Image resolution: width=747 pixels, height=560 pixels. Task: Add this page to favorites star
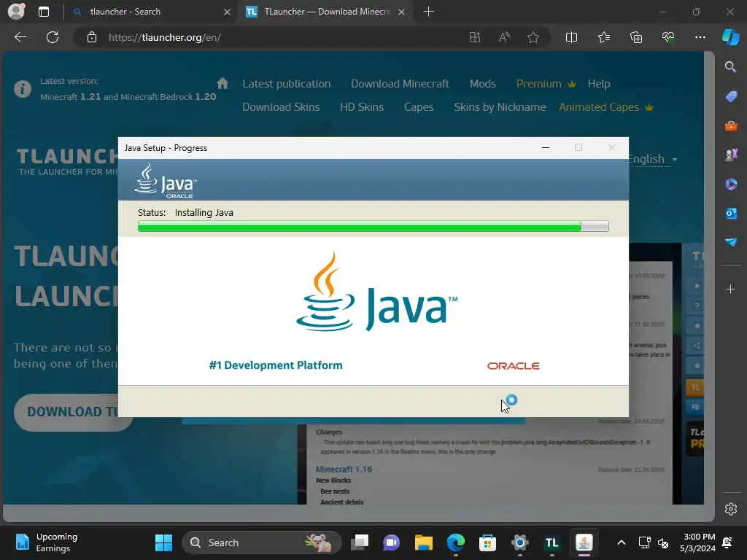coord(533,37)
